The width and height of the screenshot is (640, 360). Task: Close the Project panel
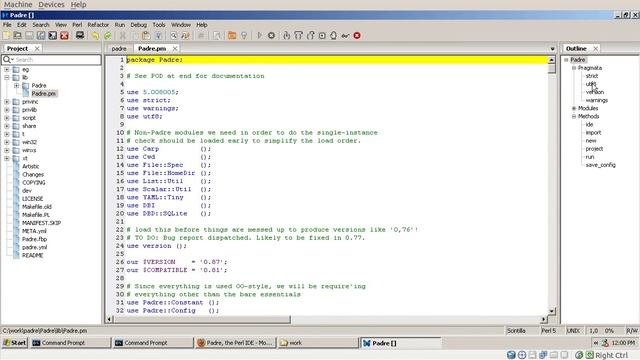click(x=37, y=49)
